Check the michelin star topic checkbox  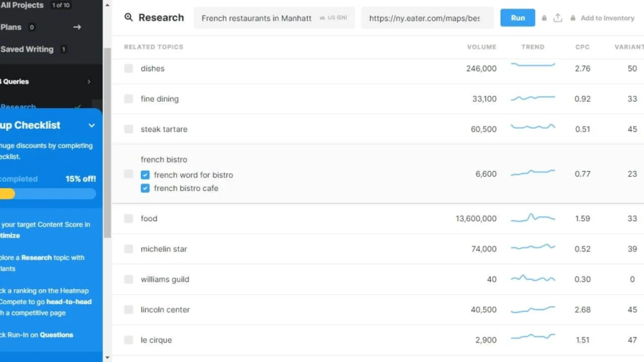[x=128, y=249]
